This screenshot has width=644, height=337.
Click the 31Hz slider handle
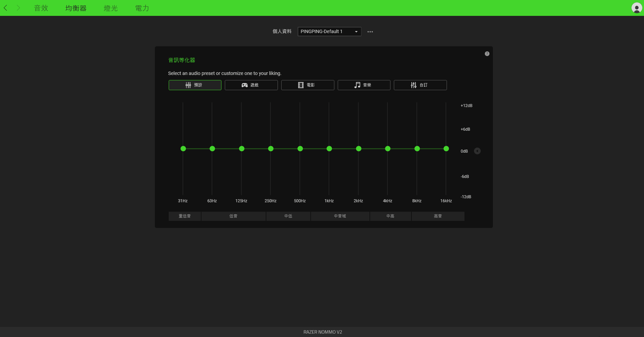coord(183,149)
